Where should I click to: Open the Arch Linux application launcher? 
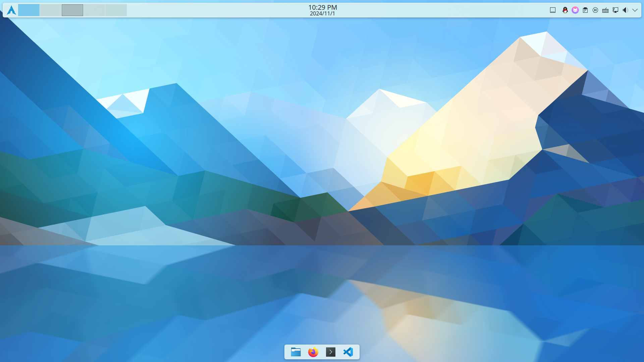[11, 10]
